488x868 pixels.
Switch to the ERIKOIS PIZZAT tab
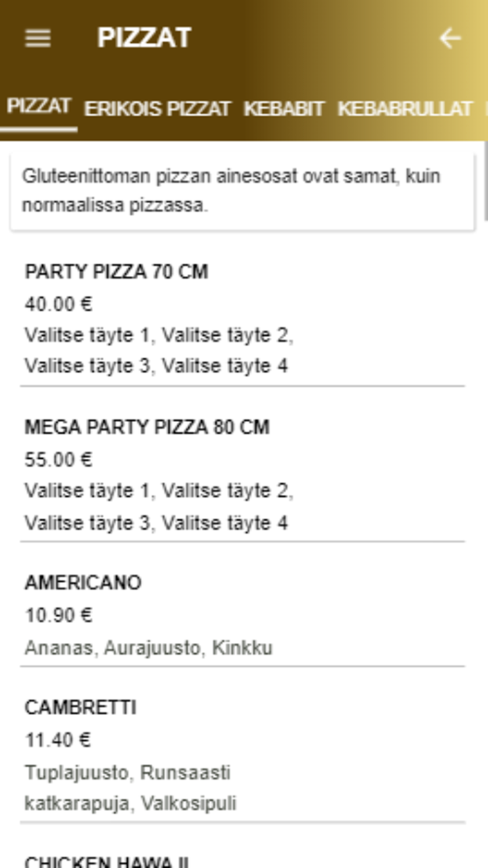pyautogui.click(x=157, y=109)
